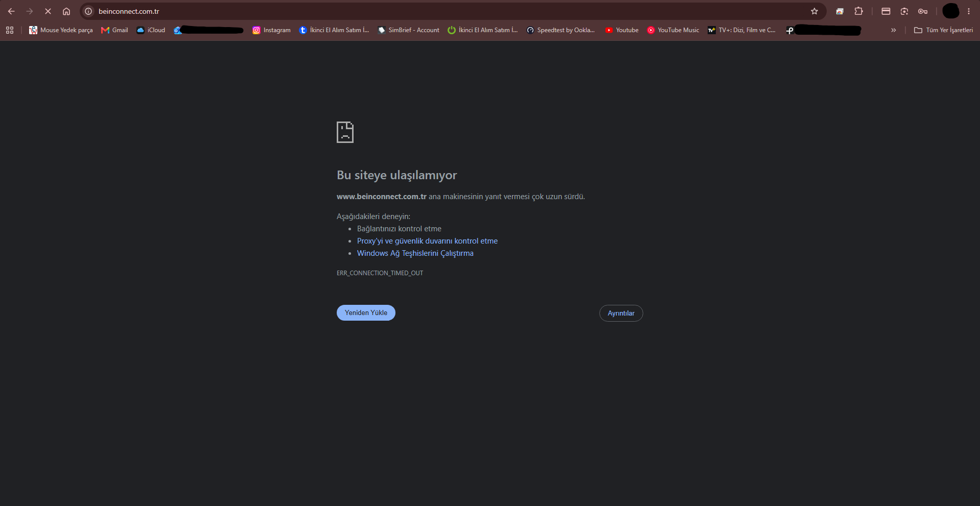
Task: Click the forward navigation arrow
Action: click(x=30, y=11)
